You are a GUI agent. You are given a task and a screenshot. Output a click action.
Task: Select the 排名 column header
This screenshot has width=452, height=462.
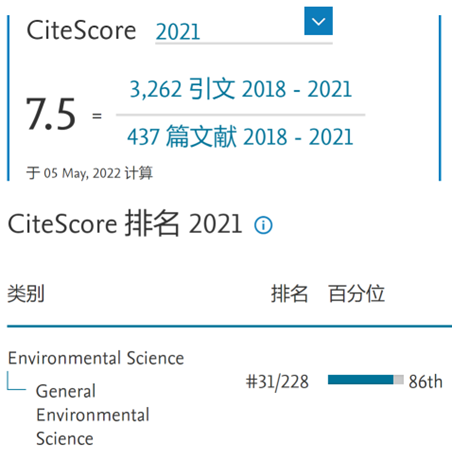click(289, 294)
